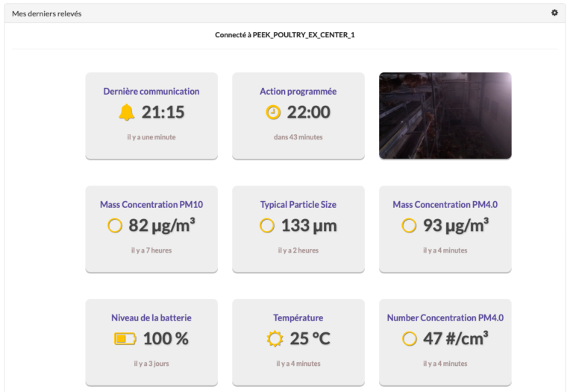
Task: Click the Connecté à PEEK_POULTRY_EX_CENTER_1 label
Action: [285, 35]
